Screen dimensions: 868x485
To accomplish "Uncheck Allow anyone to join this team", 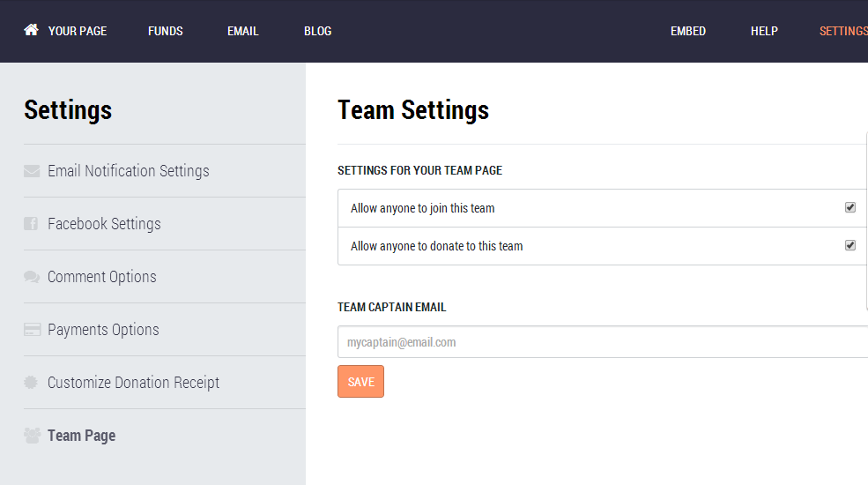I will click(850, 207).
